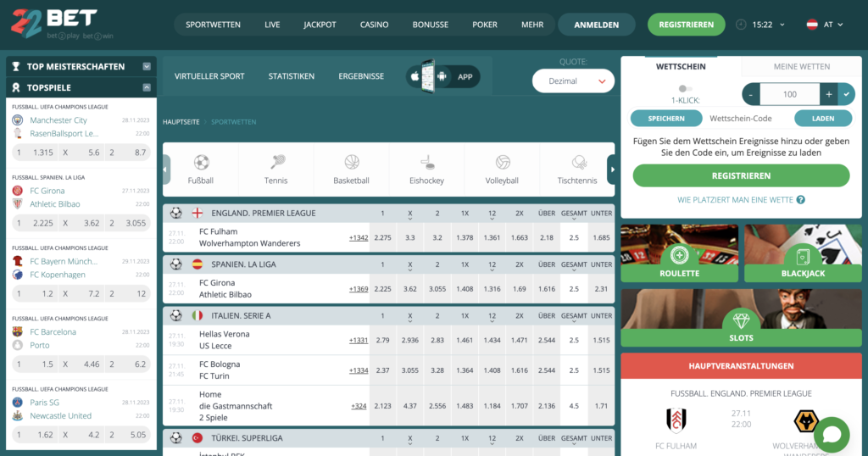
Task: Open the Sportwetten menu
Action: (213, 25)
